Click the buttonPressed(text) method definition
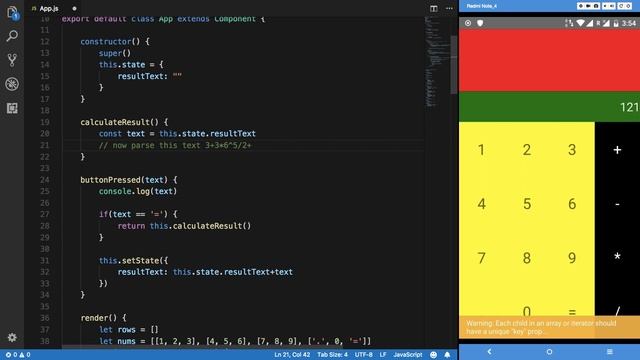Viewport: 640px width, 360px height. coord(129,180)
